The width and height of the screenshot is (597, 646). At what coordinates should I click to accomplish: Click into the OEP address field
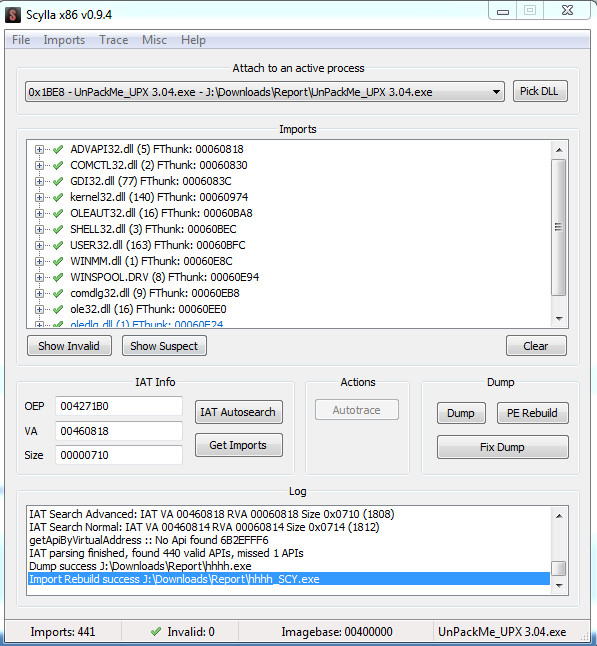pos(119,406)
